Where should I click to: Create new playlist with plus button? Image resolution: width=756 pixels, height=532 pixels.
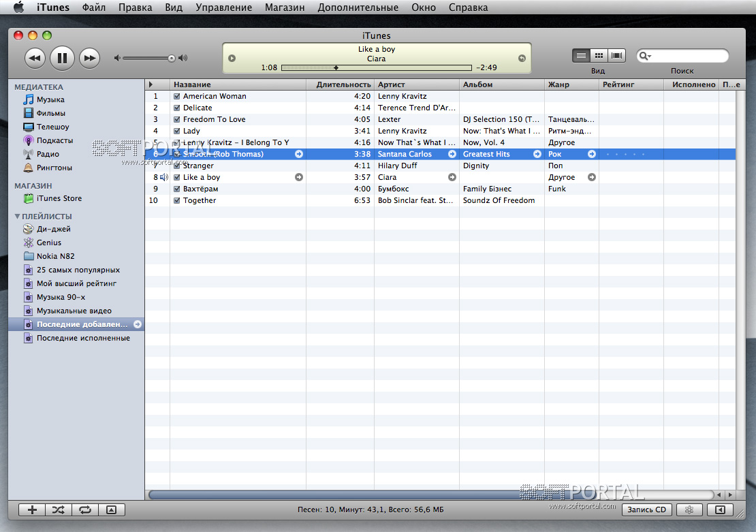pyautogui.click(x=32, y=510)
